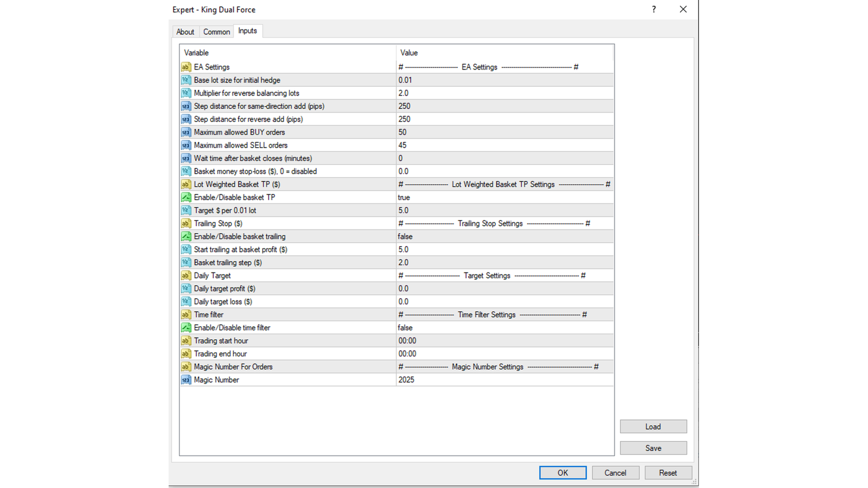
Task: Click the double icon beside Base lot size
Action: [186, 80]
